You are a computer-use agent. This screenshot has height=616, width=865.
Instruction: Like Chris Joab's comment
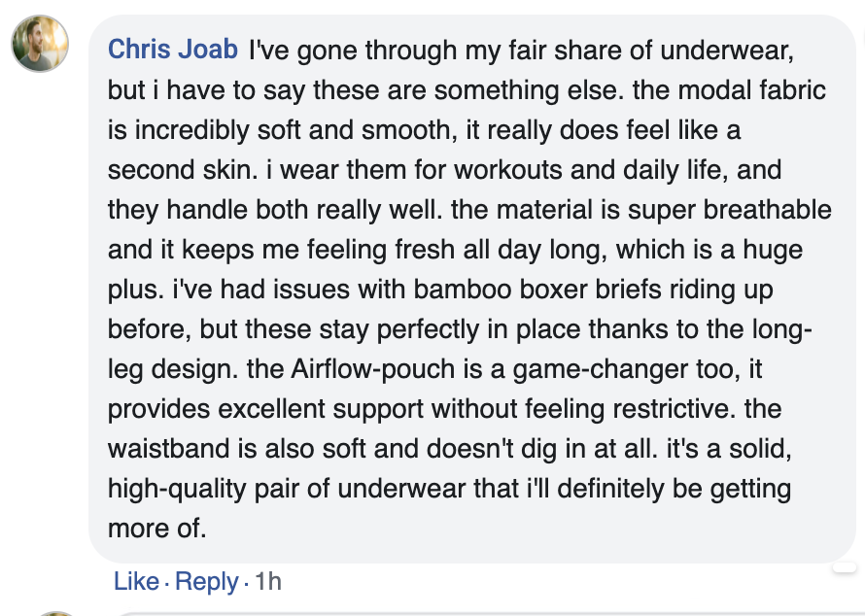coord(136,581)
